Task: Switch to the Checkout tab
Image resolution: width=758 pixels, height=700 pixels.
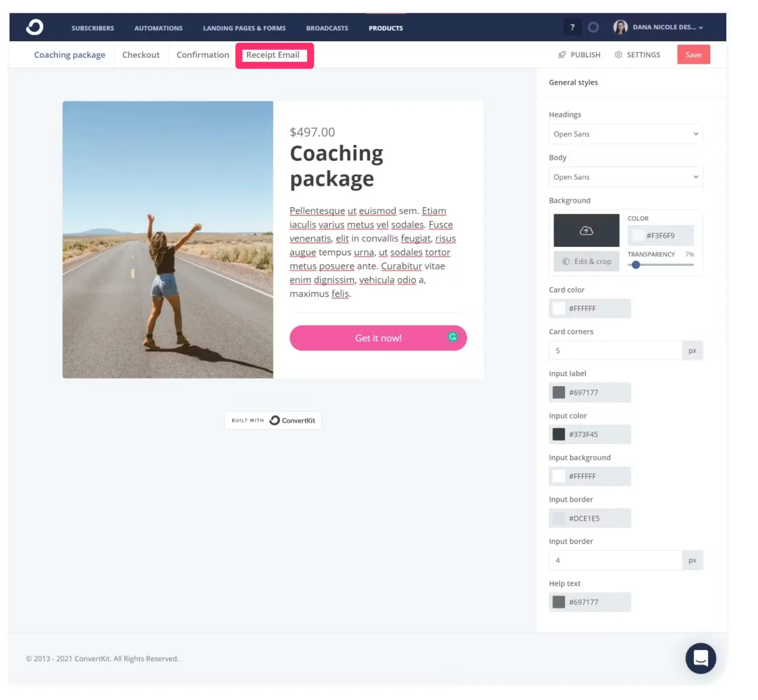Action: coord(141,55)
